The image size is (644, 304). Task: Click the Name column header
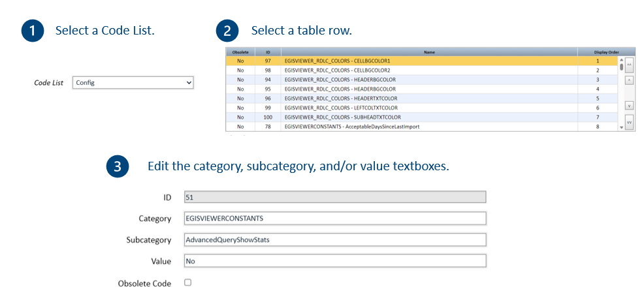428,52
